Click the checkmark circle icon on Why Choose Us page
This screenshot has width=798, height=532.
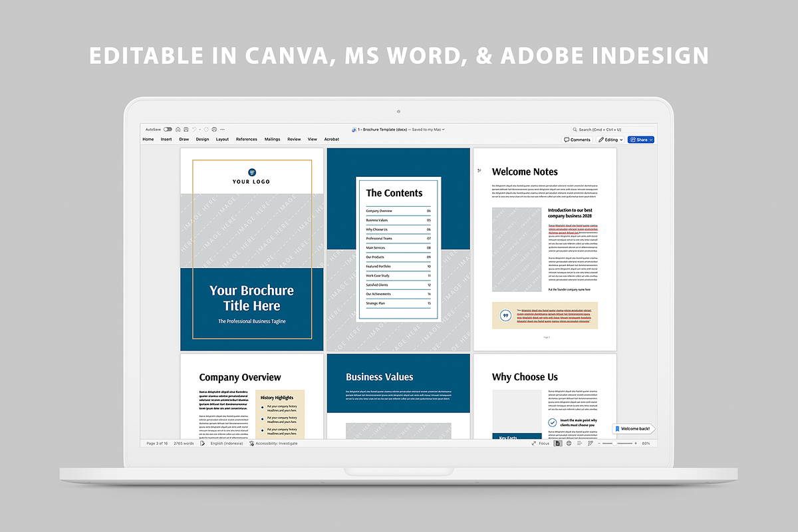tap(552, 422)
